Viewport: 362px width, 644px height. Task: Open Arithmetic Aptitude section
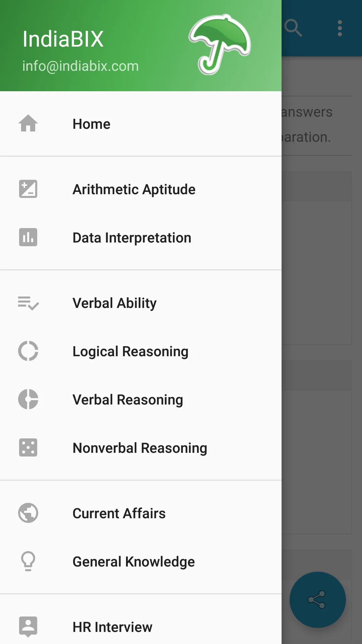tap(134, 190)
